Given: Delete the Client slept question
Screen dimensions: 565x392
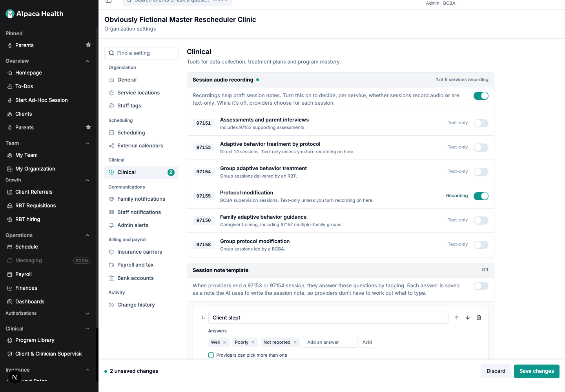Looking at the screenshot, I should point(479,318).
